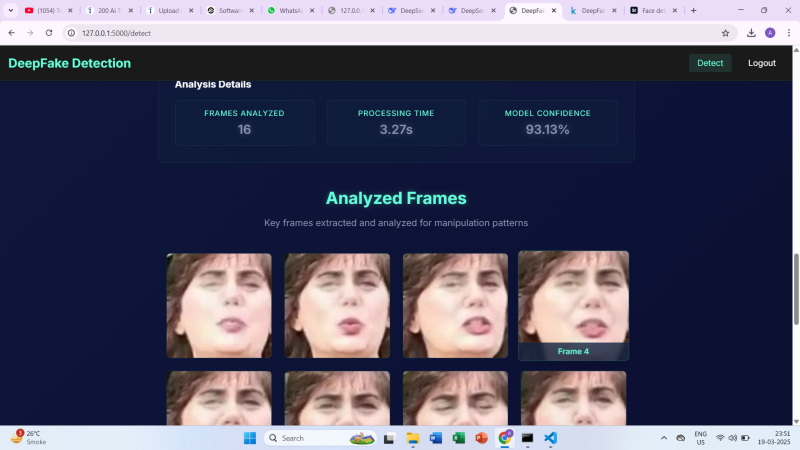
Task: Click the DeepFake Detection logo title
Action: coord(69,63)
